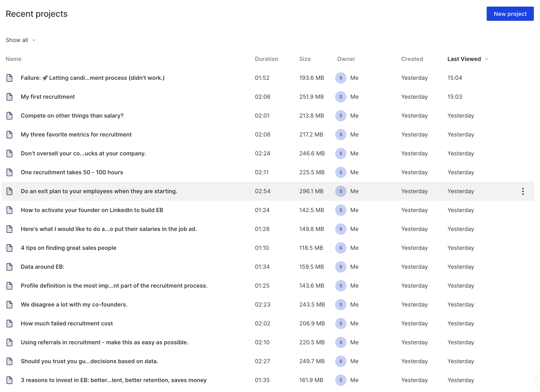The height and width of the screenshot is (392, 540).
Task: Click the 01:24 duration value
Action: (x=262, y=210)
